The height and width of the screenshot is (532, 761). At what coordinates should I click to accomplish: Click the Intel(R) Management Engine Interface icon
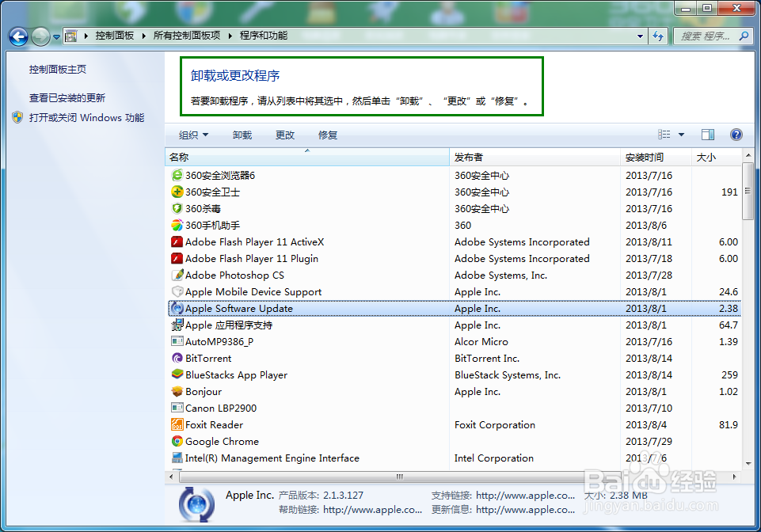(x=177, y=458)
